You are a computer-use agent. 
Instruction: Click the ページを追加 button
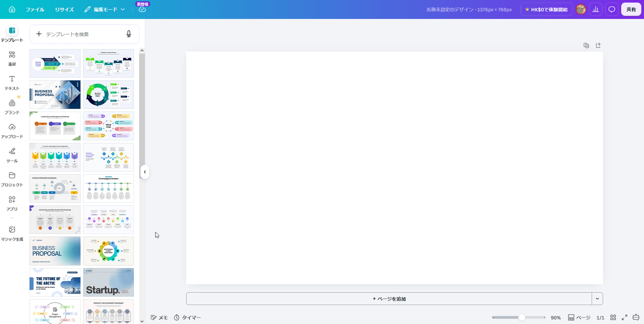click(x=389, y=299)
